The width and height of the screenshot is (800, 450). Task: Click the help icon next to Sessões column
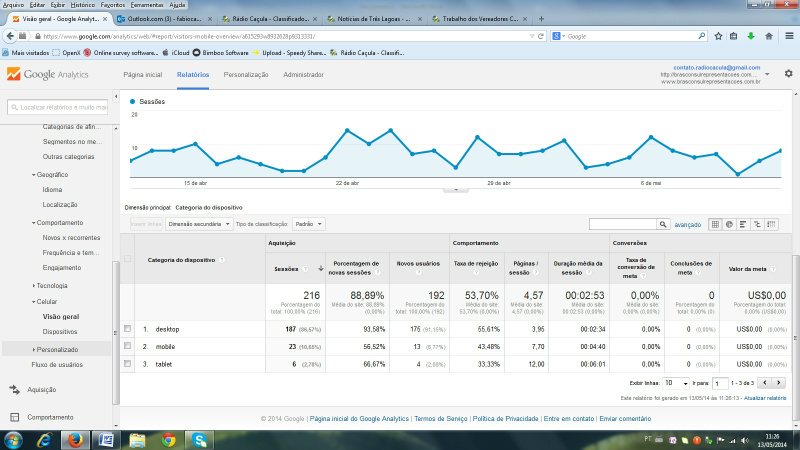click(x=307, y=269)
